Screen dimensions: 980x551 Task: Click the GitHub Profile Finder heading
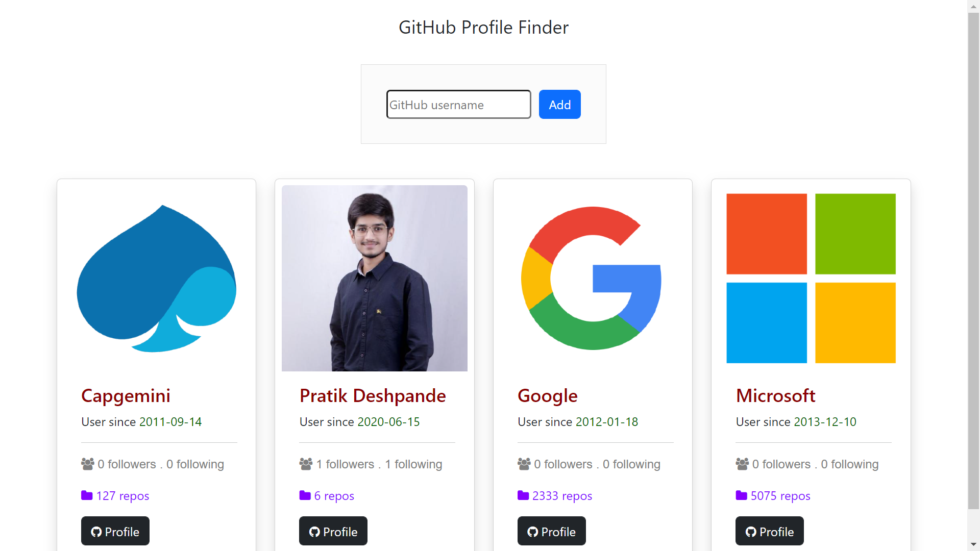(483, 27)
